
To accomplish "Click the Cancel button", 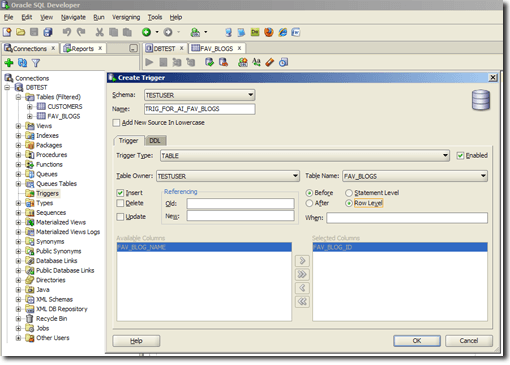I will 469,341.
